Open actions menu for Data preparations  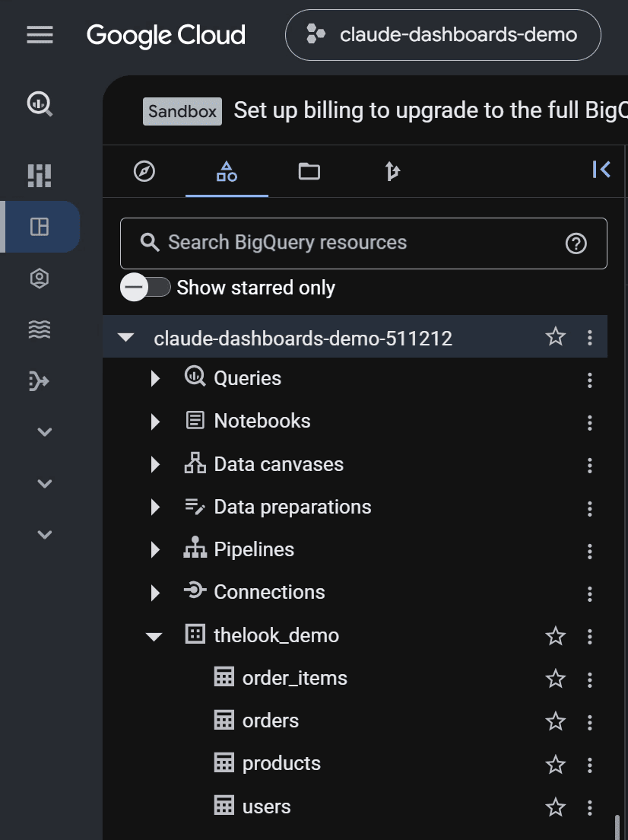click(589, 508)
